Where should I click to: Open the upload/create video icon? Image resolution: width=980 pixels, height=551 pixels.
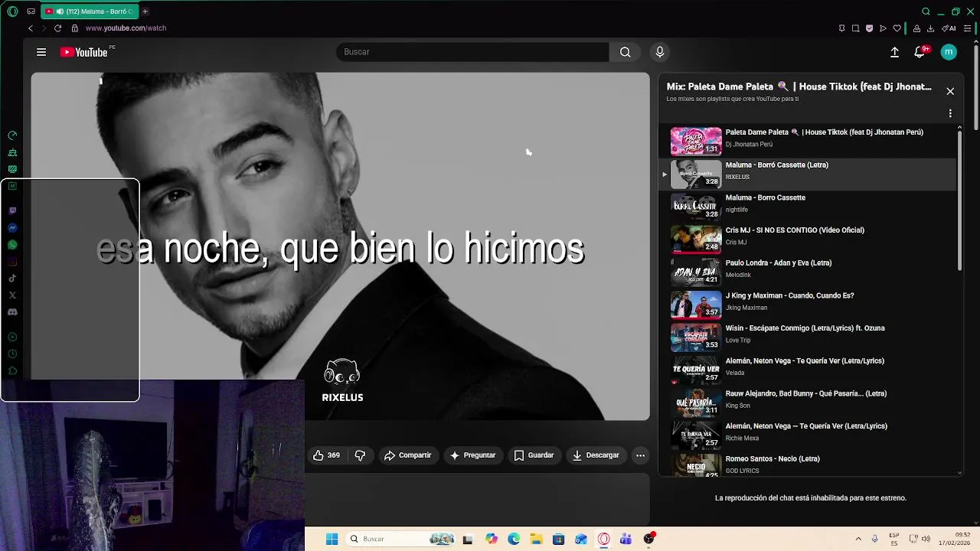coord(894,52)
